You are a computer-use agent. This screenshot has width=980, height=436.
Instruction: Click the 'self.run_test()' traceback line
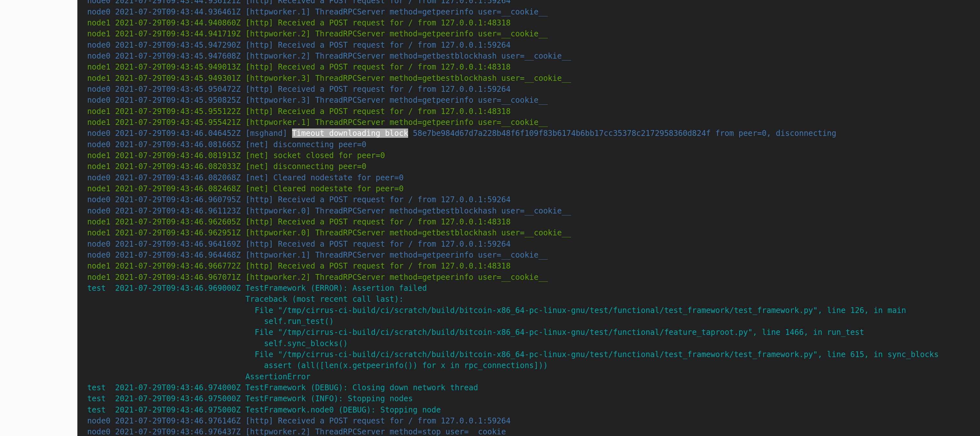(298, 321)
